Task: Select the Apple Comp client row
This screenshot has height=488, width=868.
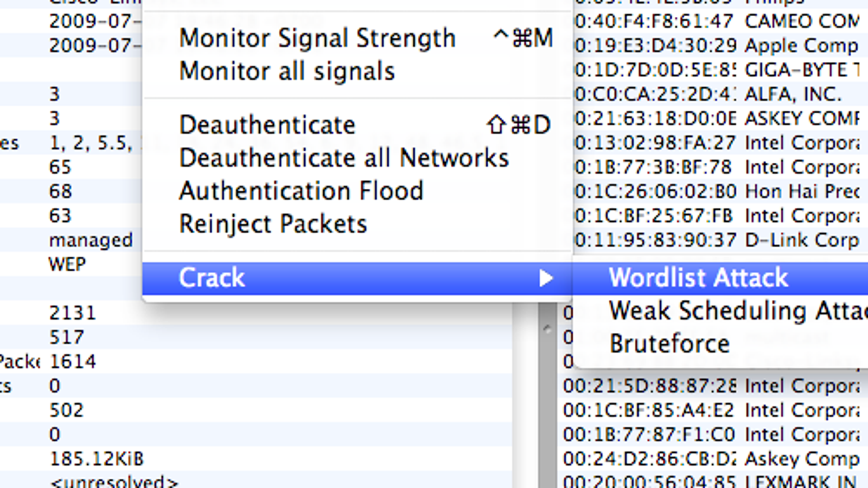Action: click(x=717, y=46)
